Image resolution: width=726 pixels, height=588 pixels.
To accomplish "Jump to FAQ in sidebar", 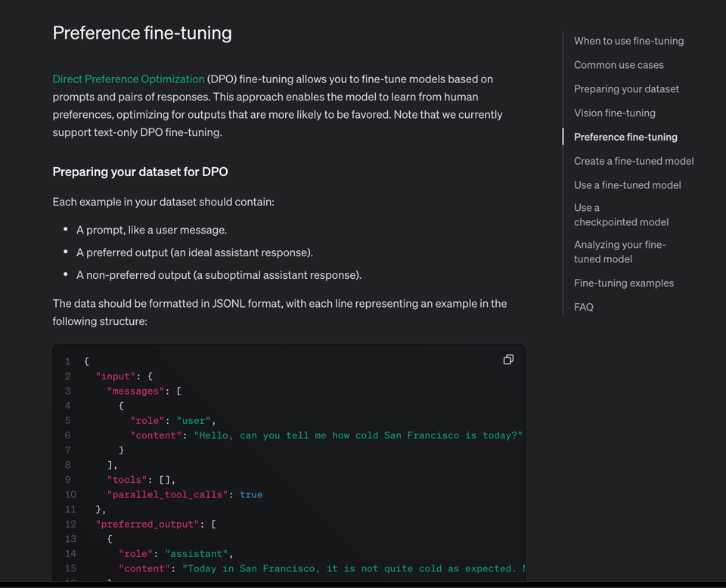I will [x=583, y=308].
